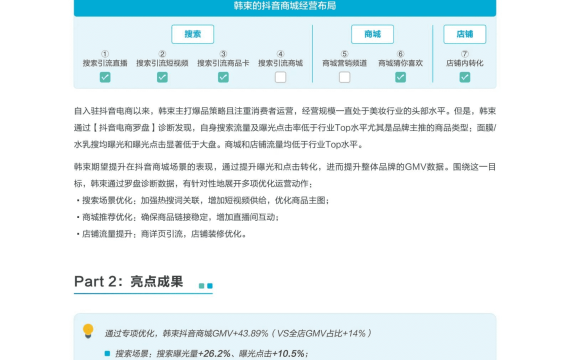Uncheck the 搜索引流商品卡 checkbox

[223, 77]
